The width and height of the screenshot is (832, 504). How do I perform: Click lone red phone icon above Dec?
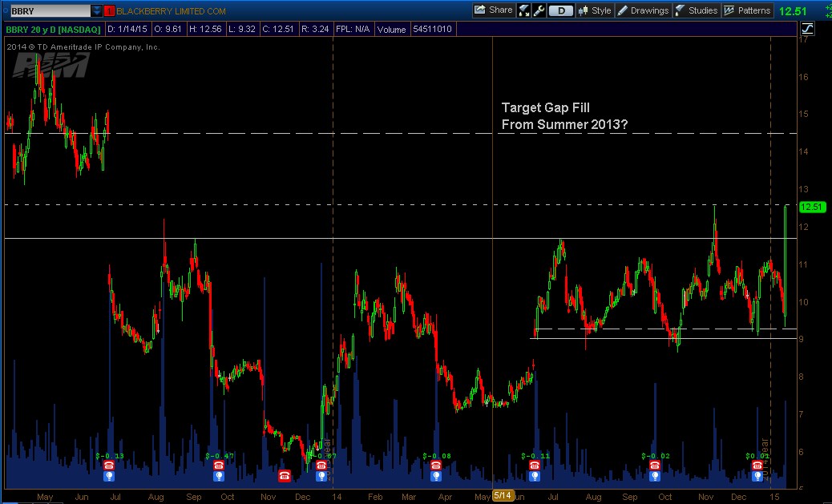285,475
